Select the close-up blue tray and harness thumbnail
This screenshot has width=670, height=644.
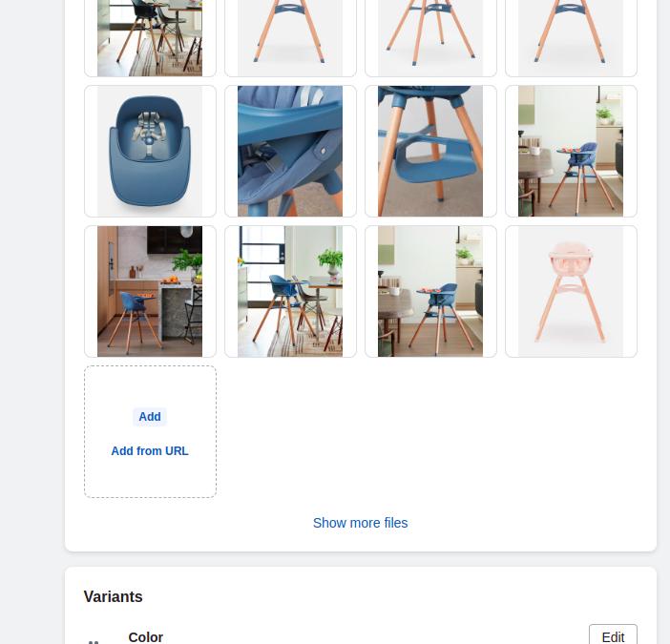[290, 151]
